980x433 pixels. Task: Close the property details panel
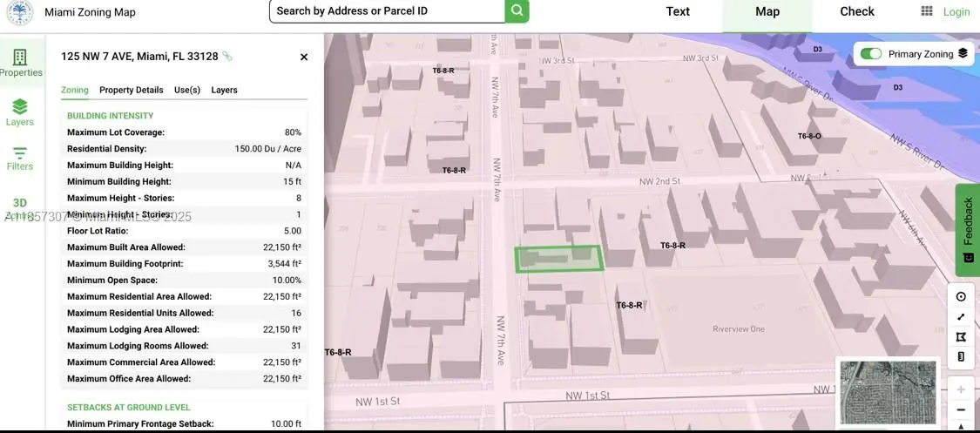coord(304,58)
